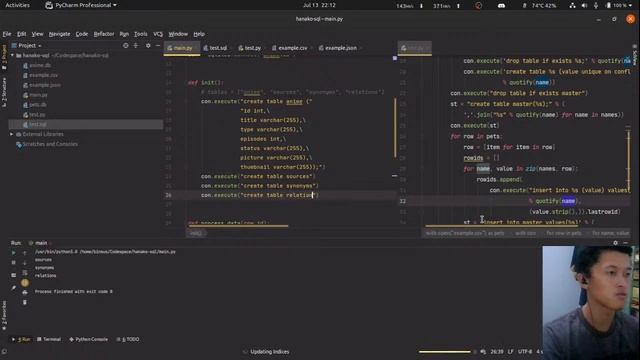This screenshot has height=360, width=640.
Task: Click the locate file target icon in Project panel
Action: (126, 46)
